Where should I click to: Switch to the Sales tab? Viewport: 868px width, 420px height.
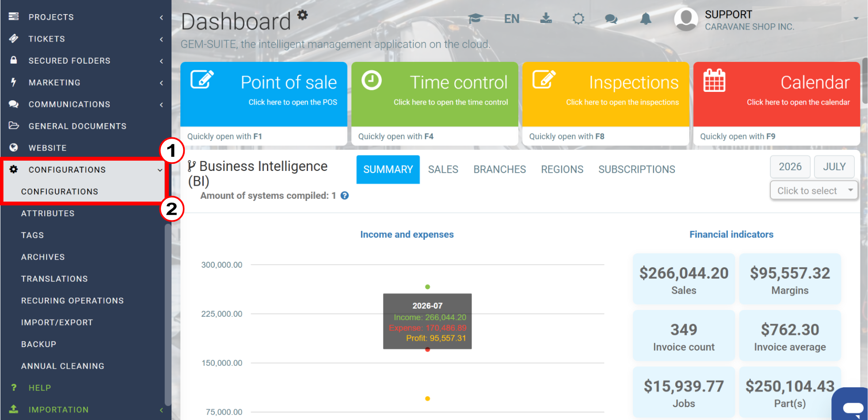coord(443,169)
